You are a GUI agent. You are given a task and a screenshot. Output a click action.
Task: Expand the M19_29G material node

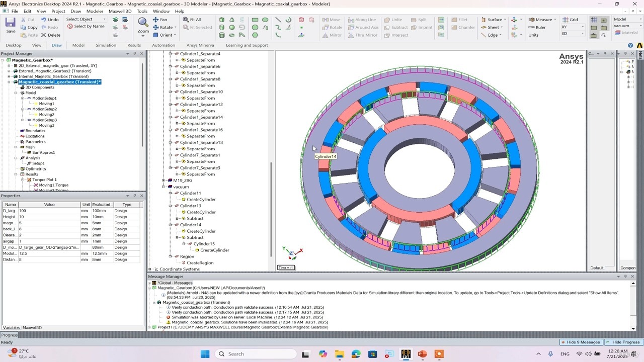tap(164, 180)
